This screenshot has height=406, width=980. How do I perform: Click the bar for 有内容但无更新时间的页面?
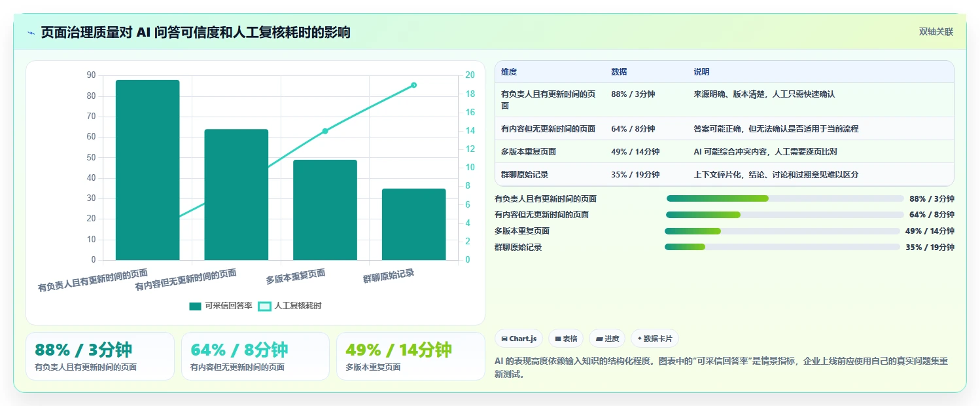236,194
